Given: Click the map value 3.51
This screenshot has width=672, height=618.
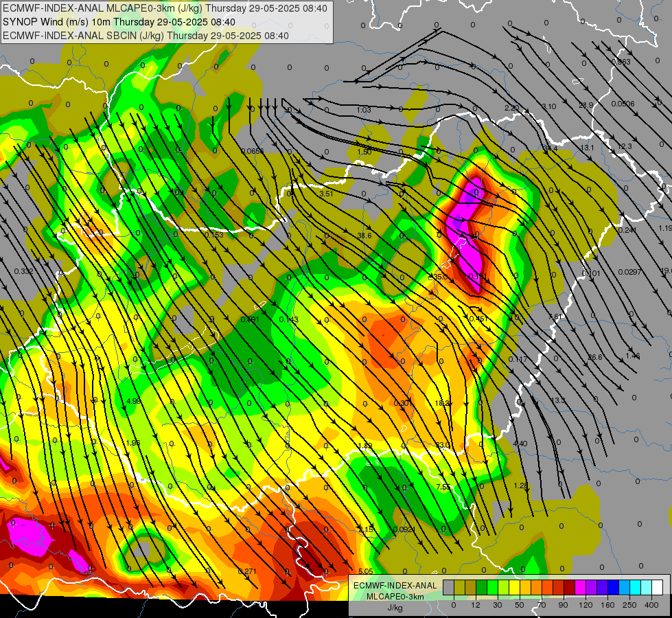Looking at the screenshot, I should coord(326,194).
